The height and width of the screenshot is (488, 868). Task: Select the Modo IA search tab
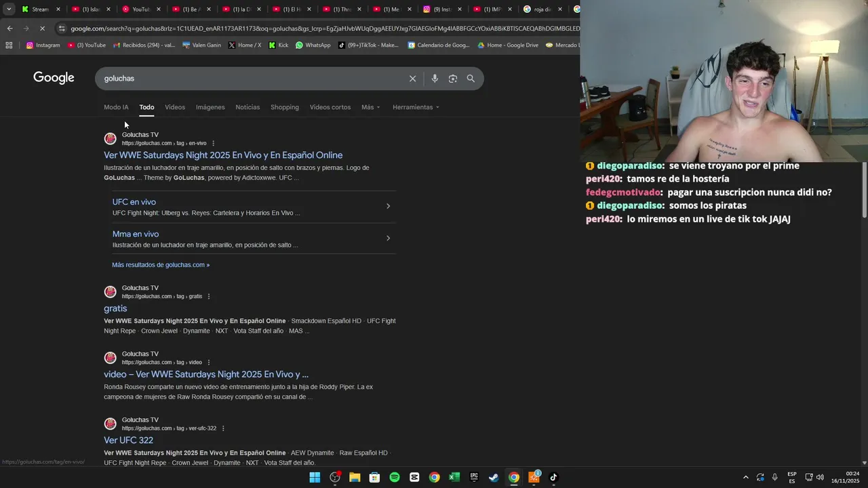116,107
